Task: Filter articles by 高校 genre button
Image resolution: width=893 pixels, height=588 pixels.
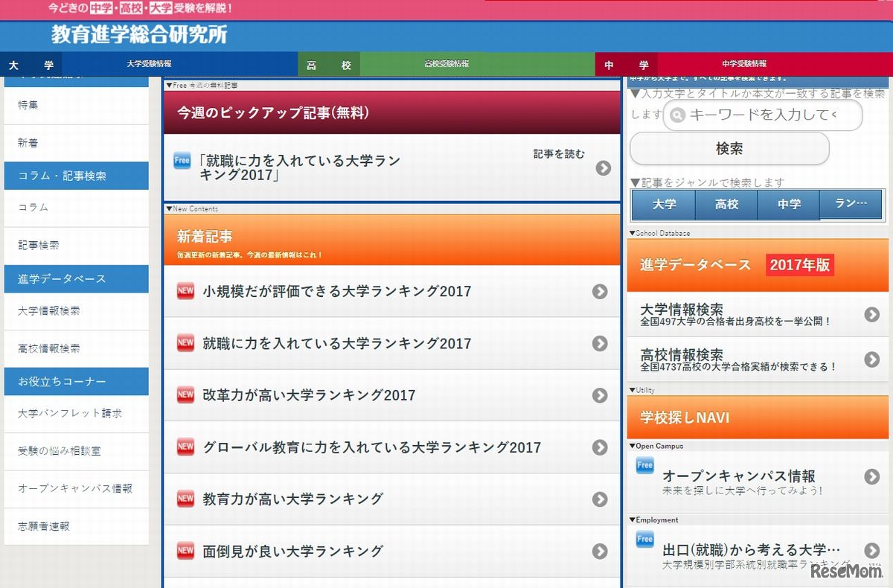Action: (726, 204)
